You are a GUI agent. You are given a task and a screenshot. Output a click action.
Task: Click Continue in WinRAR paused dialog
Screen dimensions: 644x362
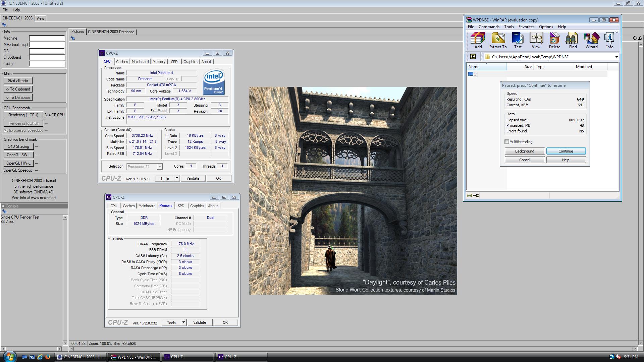point(566,151)
